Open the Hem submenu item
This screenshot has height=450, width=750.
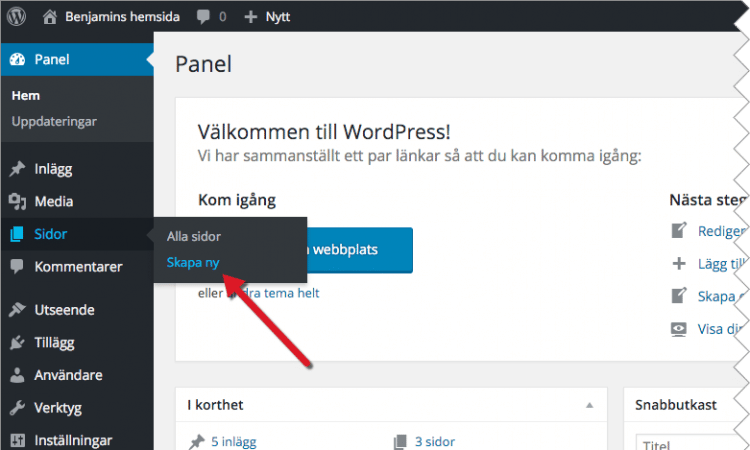[26, 96]
